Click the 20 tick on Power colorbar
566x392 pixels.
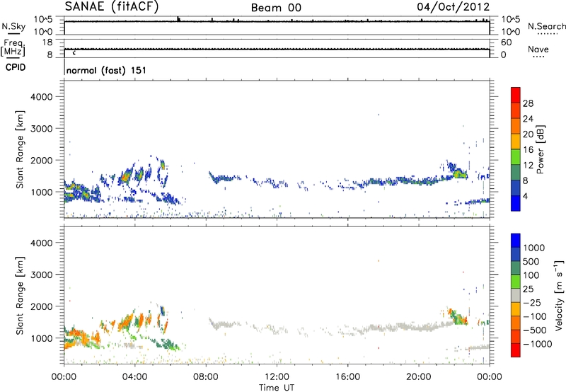pos(528,134)
